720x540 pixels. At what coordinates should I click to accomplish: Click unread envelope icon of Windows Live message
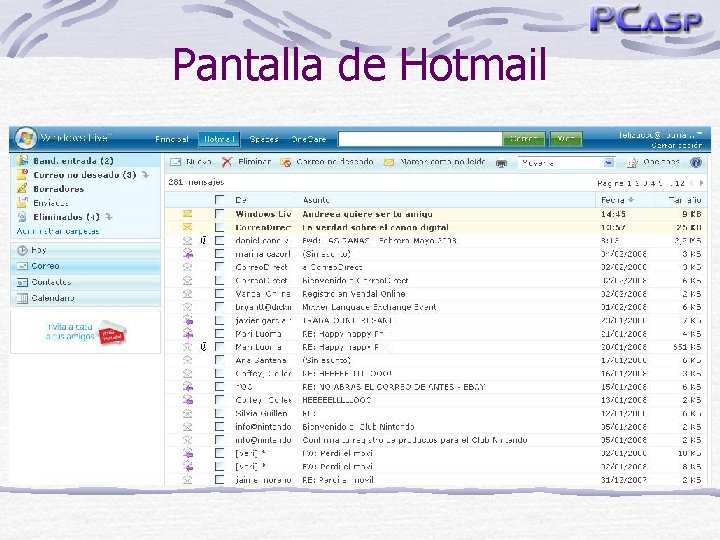tap(187, 214)
